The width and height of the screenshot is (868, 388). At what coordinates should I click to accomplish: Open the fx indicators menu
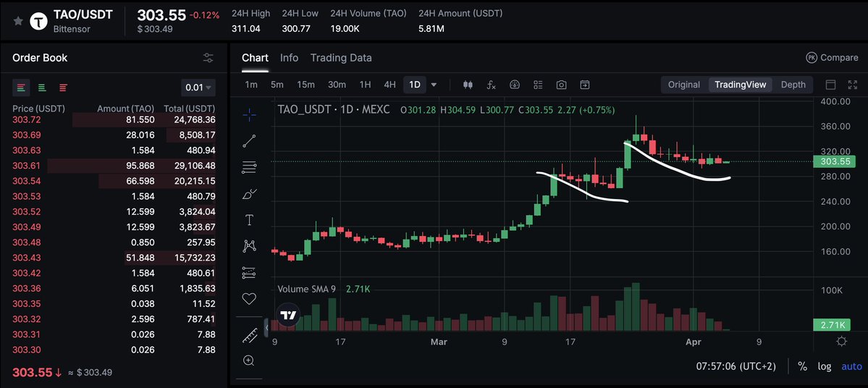click(x=491, y=85)
